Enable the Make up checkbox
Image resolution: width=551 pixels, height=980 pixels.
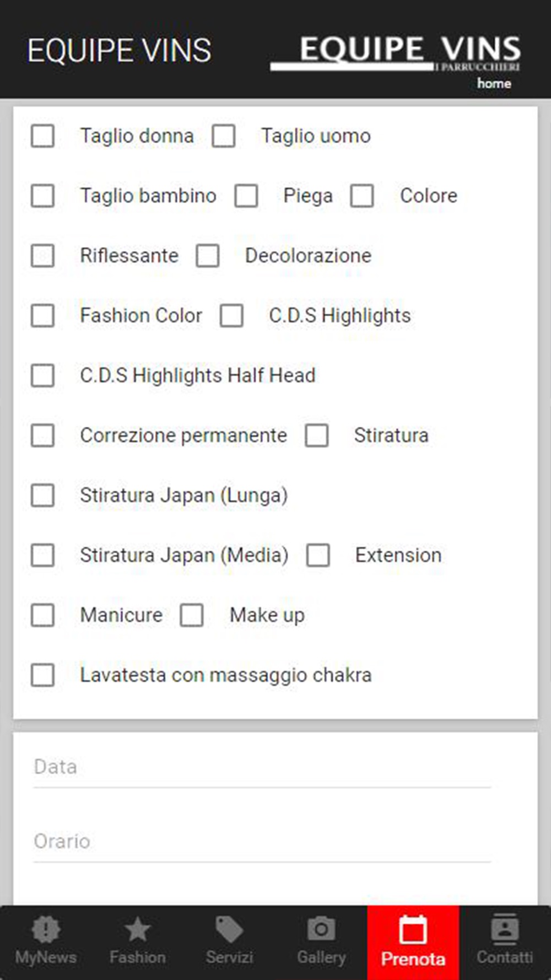[x=192, y=615]
